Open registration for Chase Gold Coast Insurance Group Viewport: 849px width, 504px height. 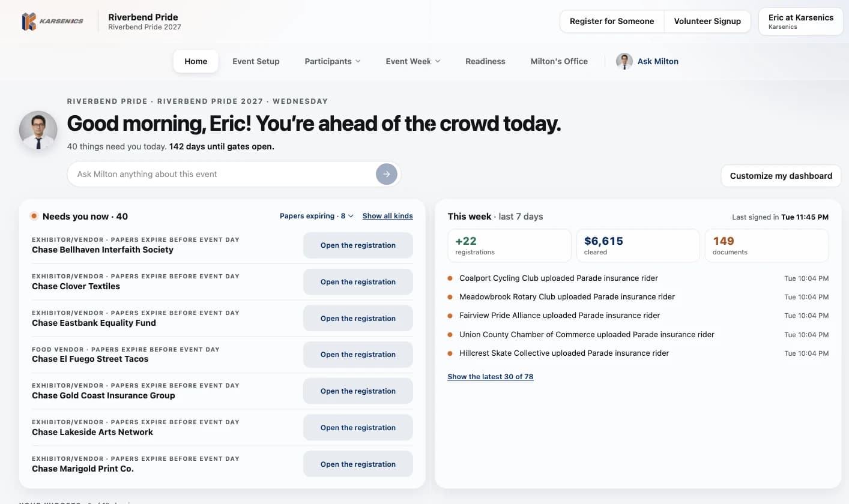[358, 391]
